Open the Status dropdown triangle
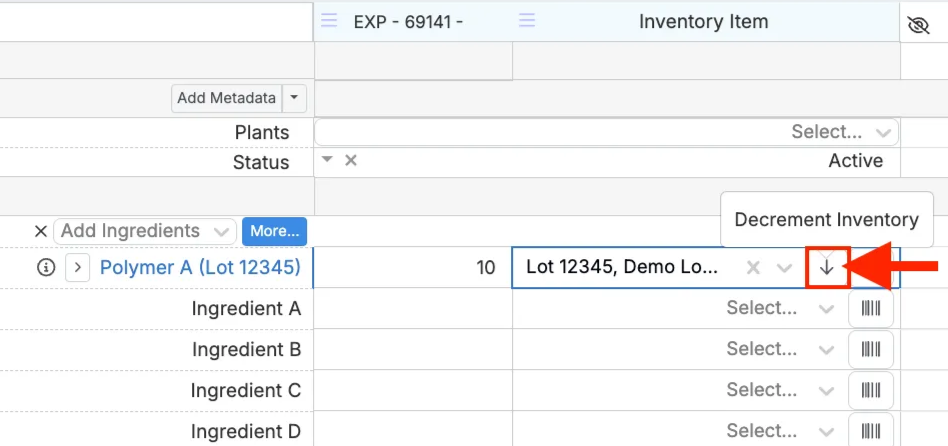This screenshot has width=948, height=446. (327, 160)
